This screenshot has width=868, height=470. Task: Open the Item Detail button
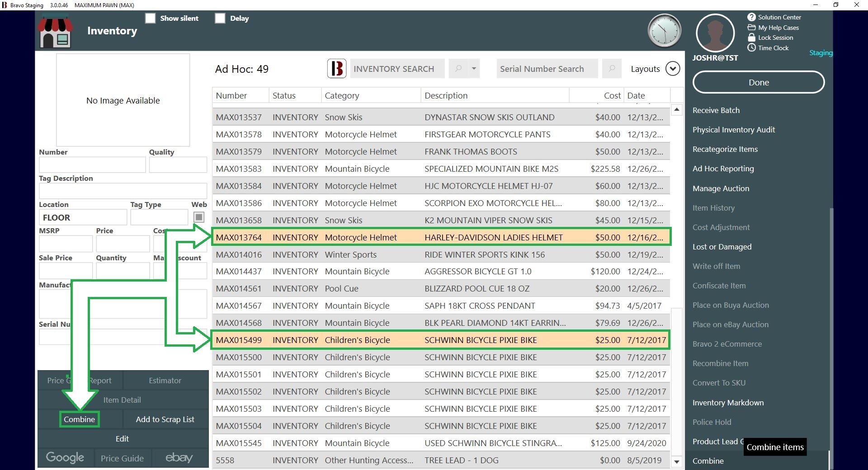coord(122,400)
